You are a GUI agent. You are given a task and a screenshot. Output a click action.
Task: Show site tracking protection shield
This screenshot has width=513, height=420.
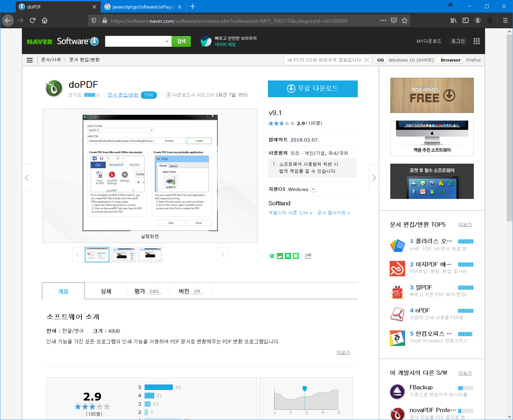[94, 20]
